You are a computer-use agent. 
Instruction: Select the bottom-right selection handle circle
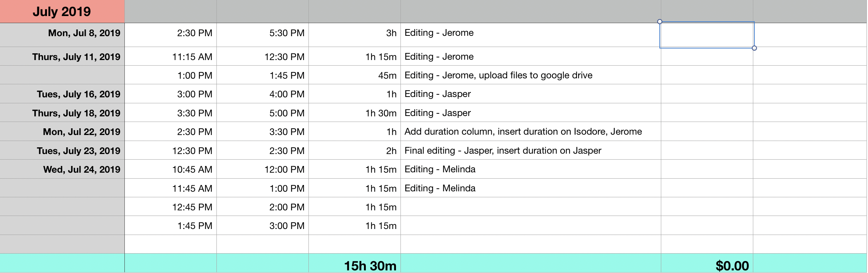pos(754,48)
